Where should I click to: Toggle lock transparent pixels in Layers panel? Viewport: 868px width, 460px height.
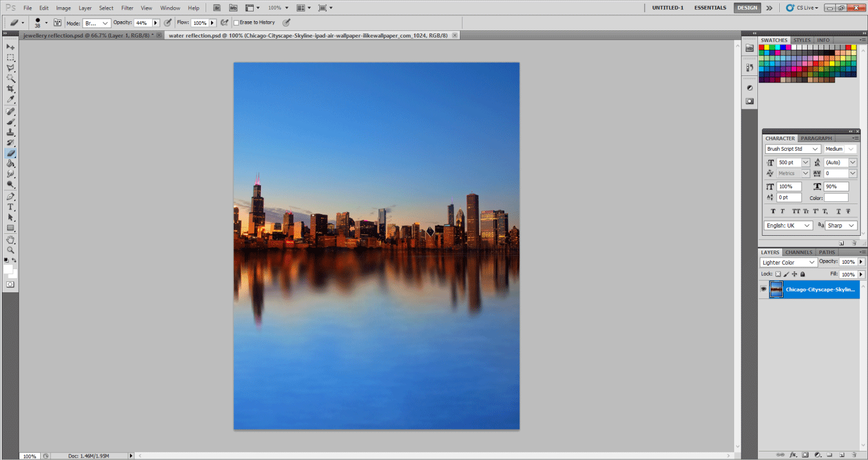point(778,274)
